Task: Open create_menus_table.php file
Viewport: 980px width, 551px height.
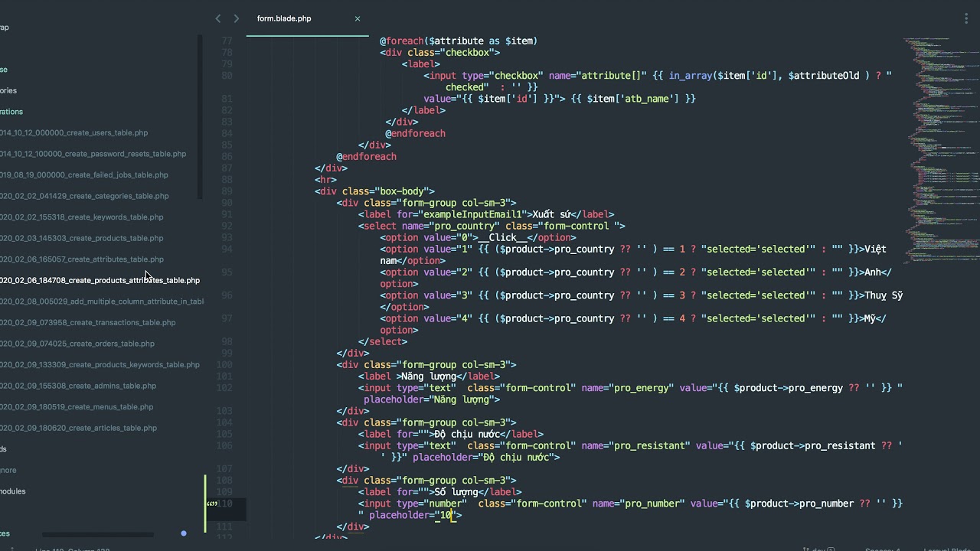Action: click(77, 406)
